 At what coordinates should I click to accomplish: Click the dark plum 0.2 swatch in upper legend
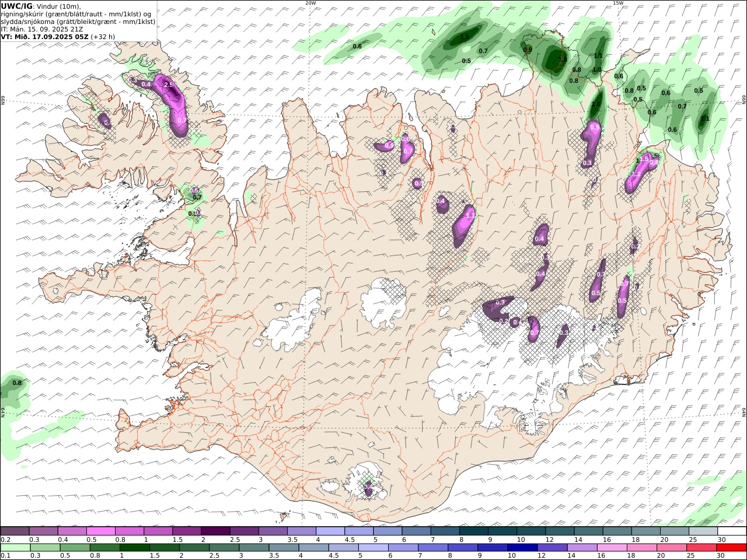coord(15,531)
